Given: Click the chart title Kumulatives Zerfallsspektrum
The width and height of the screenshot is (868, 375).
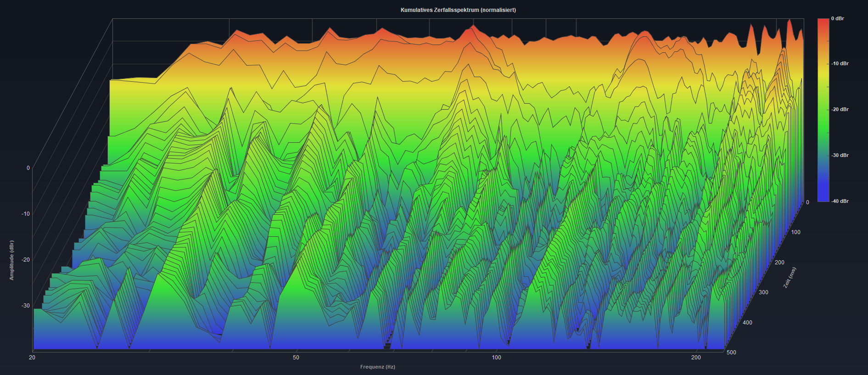Looking at the screenshot, I should coord(458,10).
